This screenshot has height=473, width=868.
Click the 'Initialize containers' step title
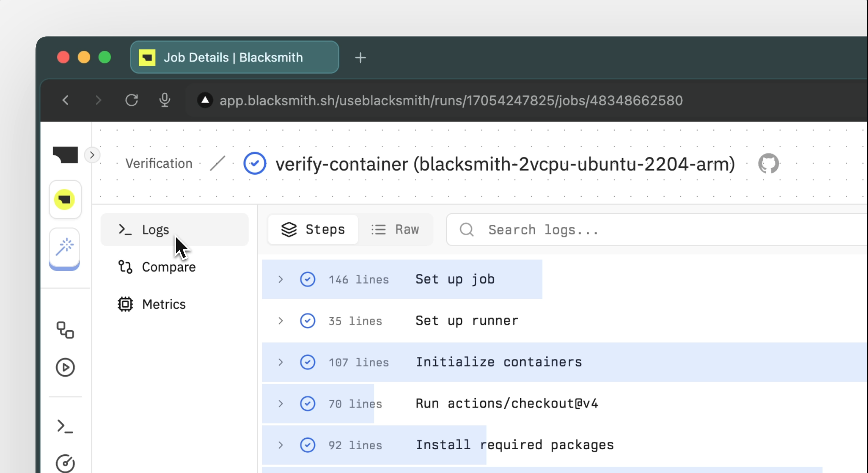coord(499,362)
